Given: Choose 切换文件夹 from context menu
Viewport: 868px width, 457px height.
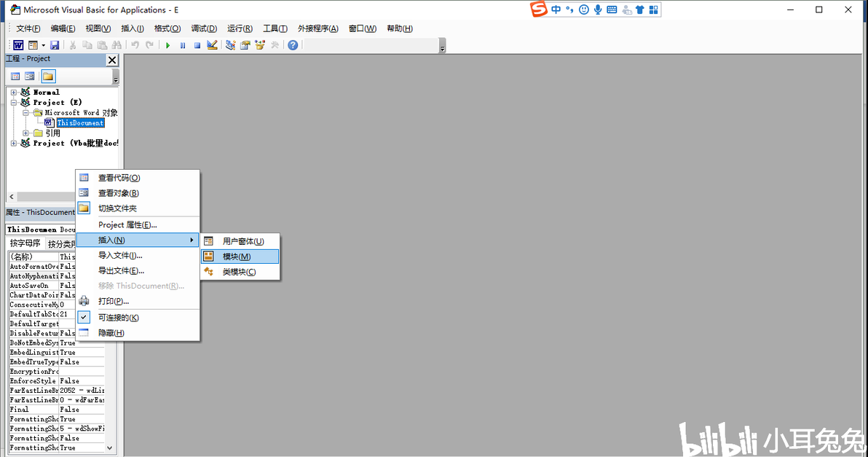Looking at the screenshot, I should [x=138, y=208].
